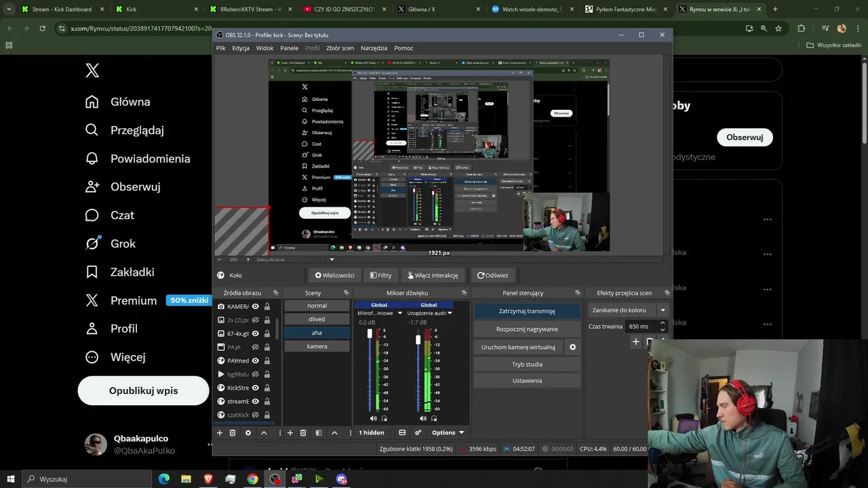Enable Tryb studia button

tap(527, 364)
